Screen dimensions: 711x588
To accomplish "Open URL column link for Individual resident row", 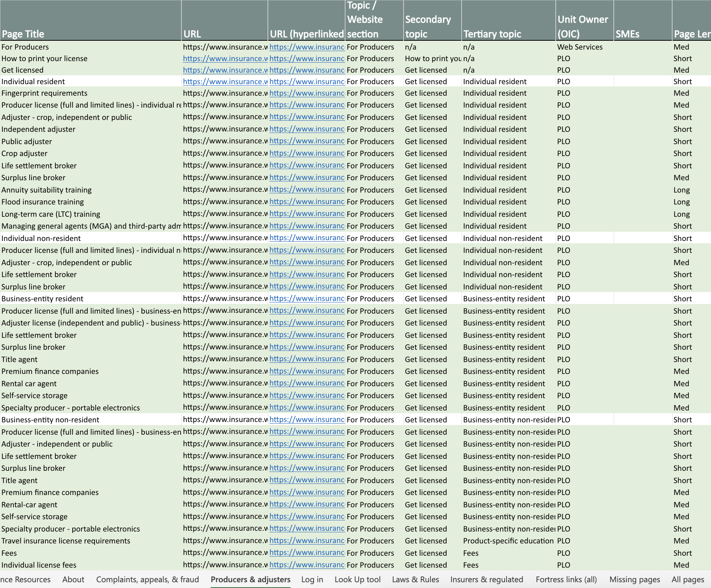I will click(225, 81).
